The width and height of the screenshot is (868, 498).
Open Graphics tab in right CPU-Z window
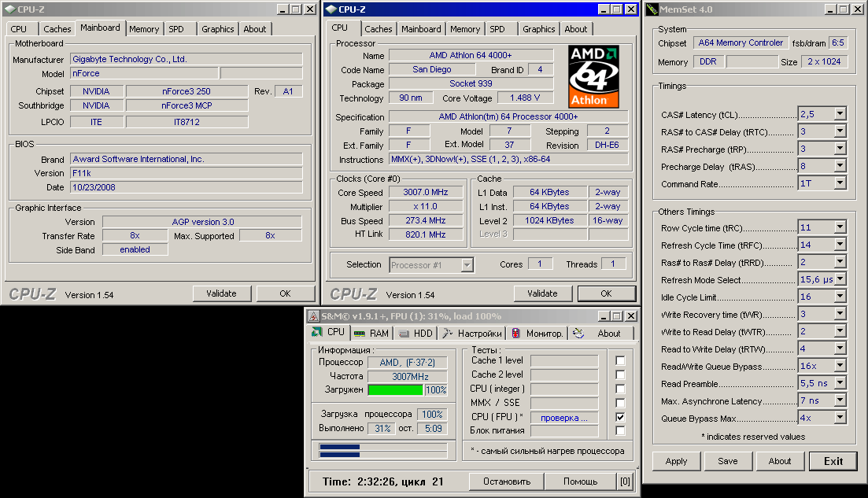[x=538, y=29]
